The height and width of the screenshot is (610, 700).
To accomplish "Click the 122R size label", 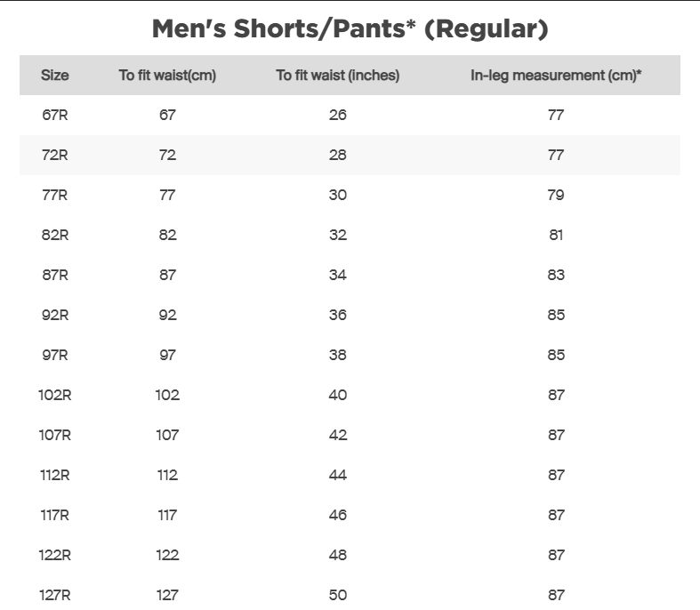I will tap(54, 555).
